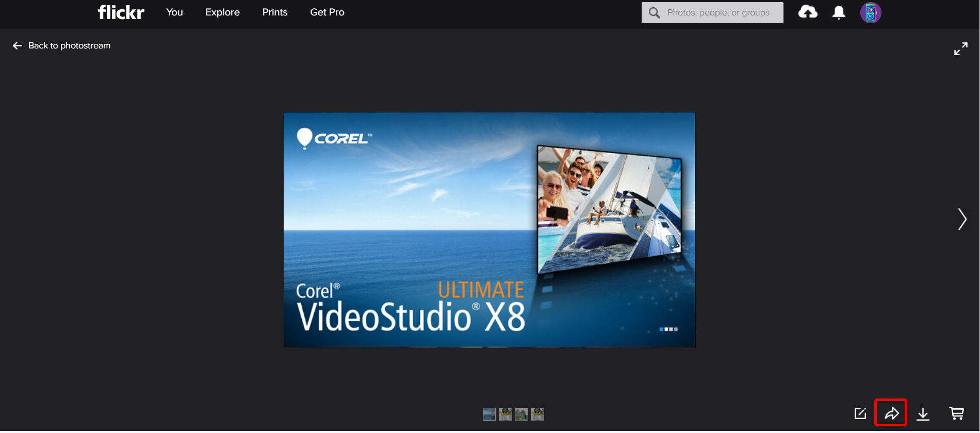The image size is (980, 433).
Task: Go to the next photo with the chevron
Action: [962, 219]
